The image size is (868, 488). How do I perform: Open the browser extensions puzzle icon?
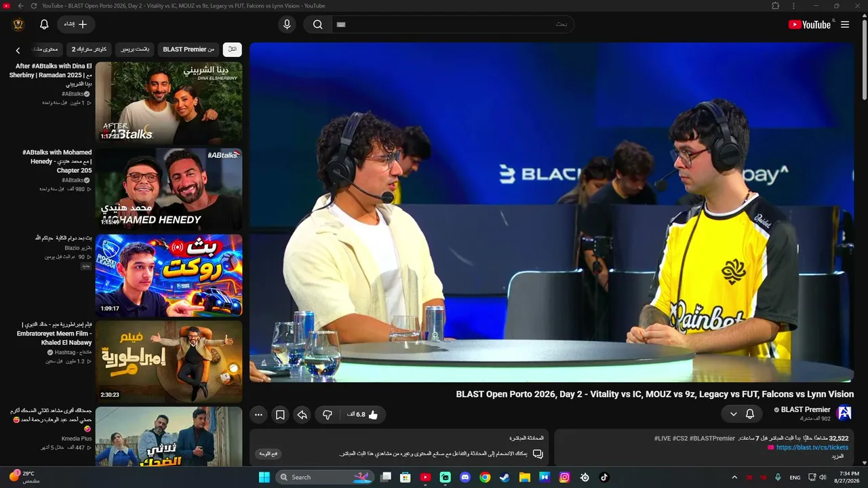(x=775, y=6)
